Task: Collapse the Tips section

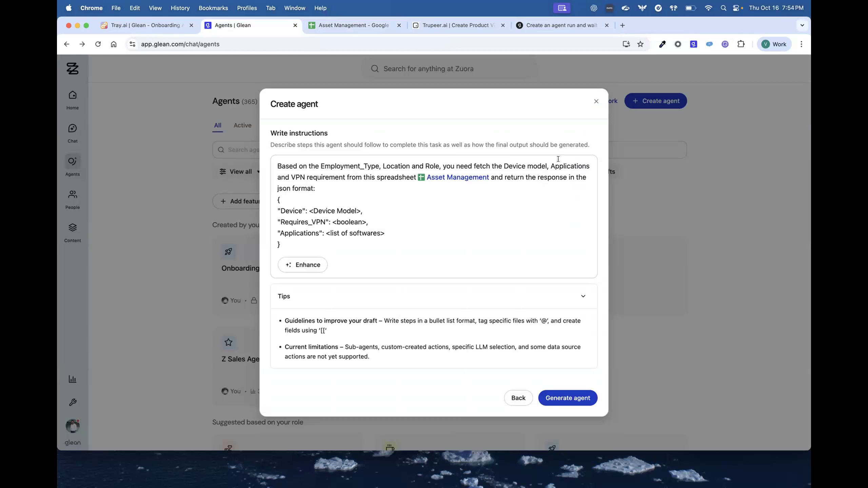Action: tap(583, 296)
